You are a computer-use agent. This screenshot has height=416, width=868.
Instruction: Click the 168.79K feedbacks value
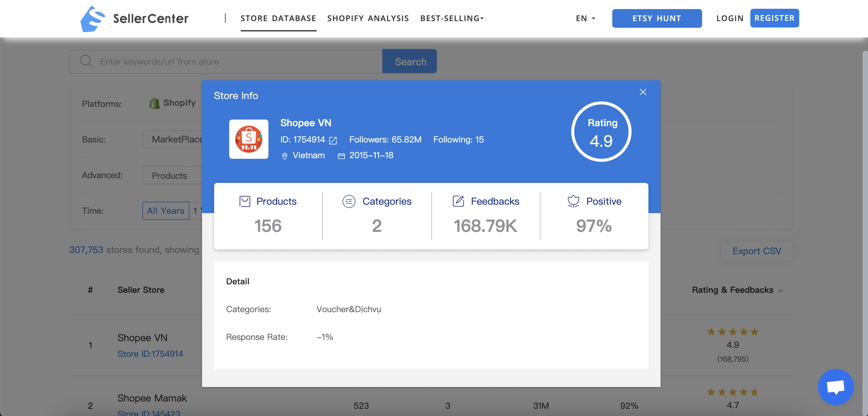(485, 226)
